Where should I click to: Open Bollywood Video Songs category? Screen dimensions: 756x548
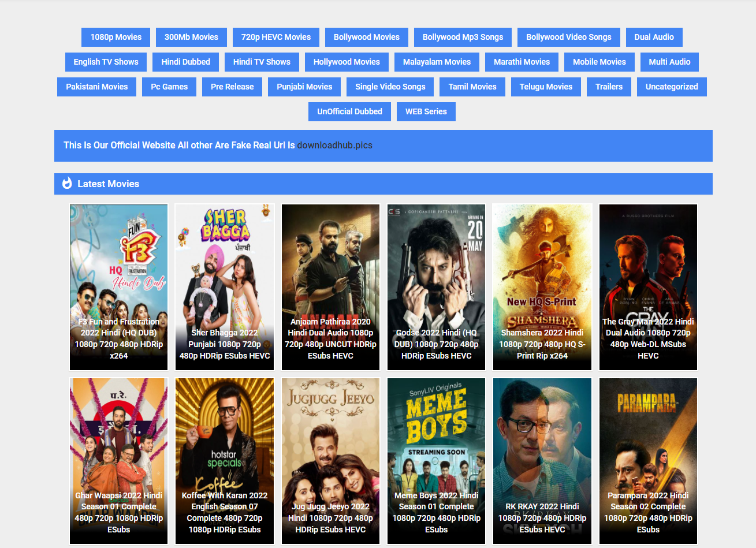569,37
